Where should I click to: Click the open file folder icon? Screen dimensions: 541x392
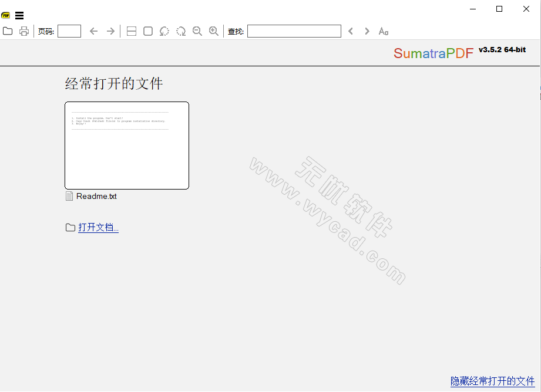tap(7, 31)
